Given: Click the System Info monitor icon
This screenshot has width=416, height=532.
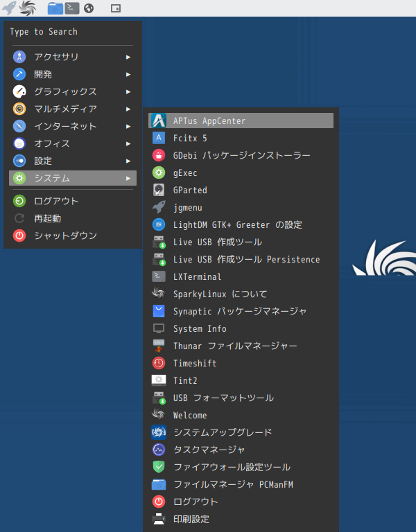Looking at the screenshot, I should 159,328.
